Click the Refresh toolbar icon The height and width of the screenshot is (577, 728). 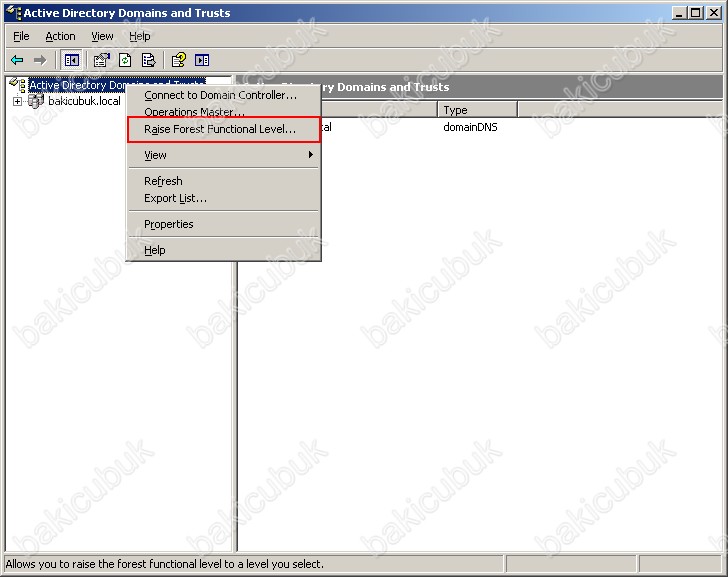(125, 60)
